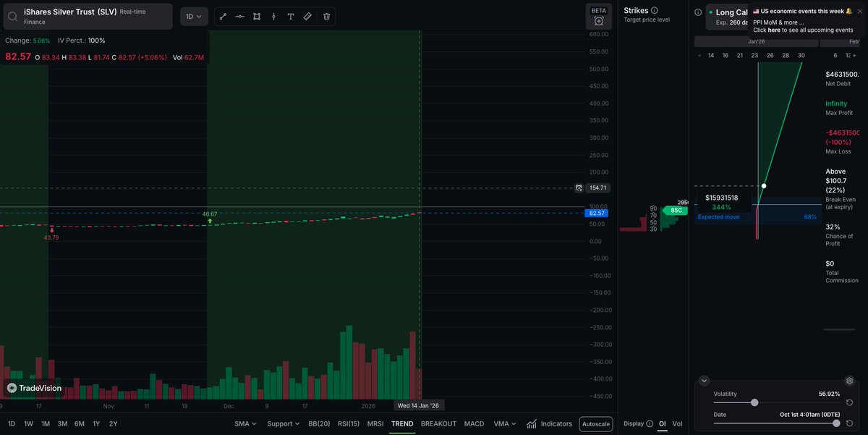Click the search magnifier icon for SLV
Screen dimensions: 868x435
13,16
